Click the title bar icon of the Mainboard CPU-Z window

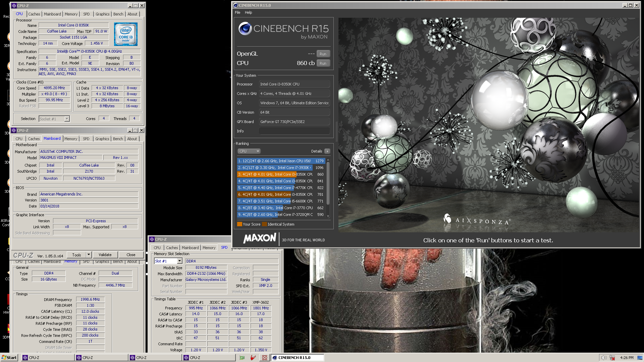[14, 130]
